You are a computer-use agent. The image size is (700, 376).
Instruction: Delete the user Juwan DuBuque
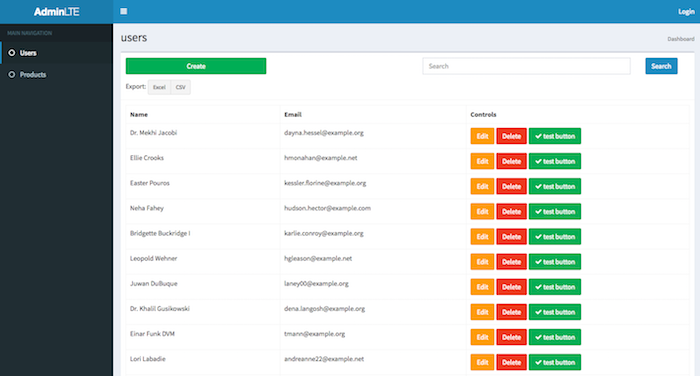pyautogui.click(x=512, y=287)
